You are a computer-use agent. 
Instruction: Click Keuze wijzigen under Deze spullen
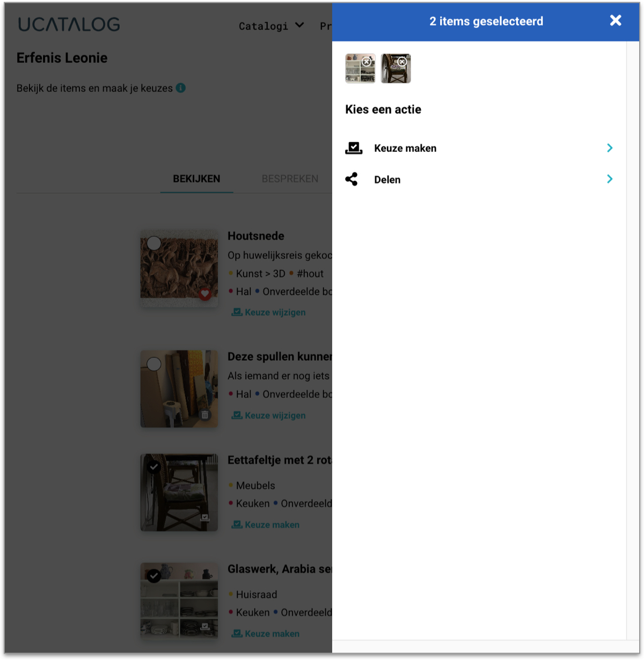tap(269, 415)
